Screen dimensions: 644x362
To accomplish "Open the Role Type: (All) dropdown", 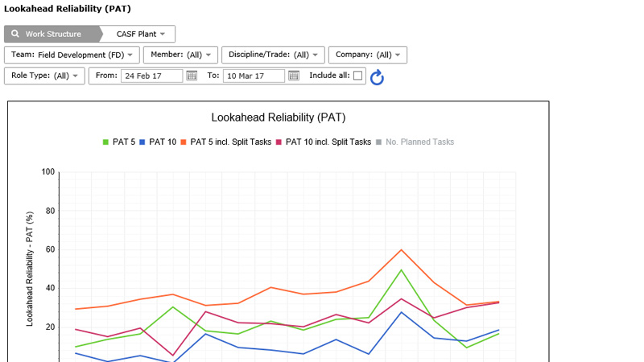I will point(44,76).
